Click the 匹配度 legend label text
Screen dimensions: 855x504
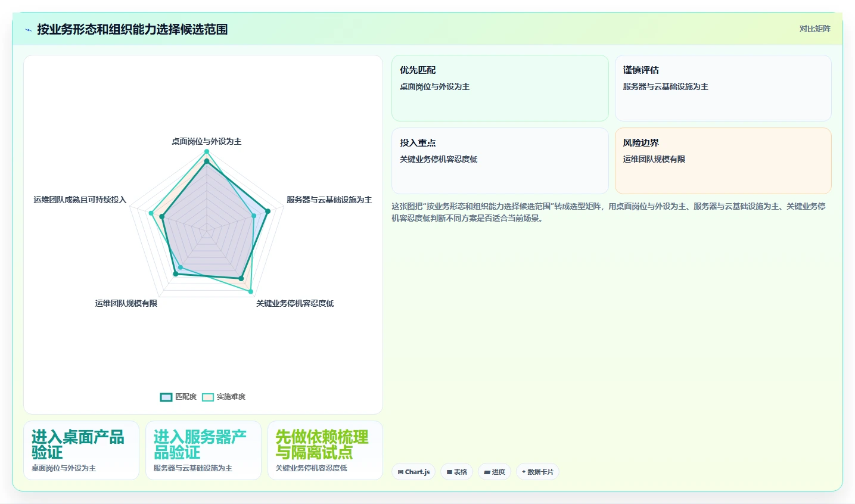(186, 397)
